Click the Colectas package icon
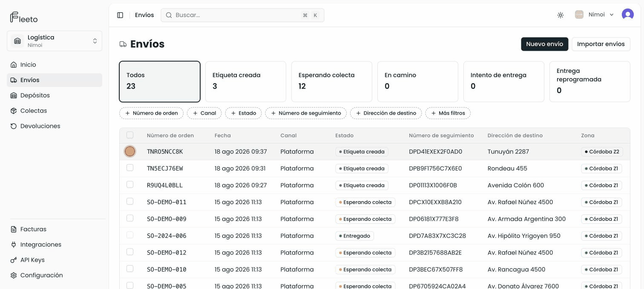This screenshot has width=644, height=289. coord(14,111)
